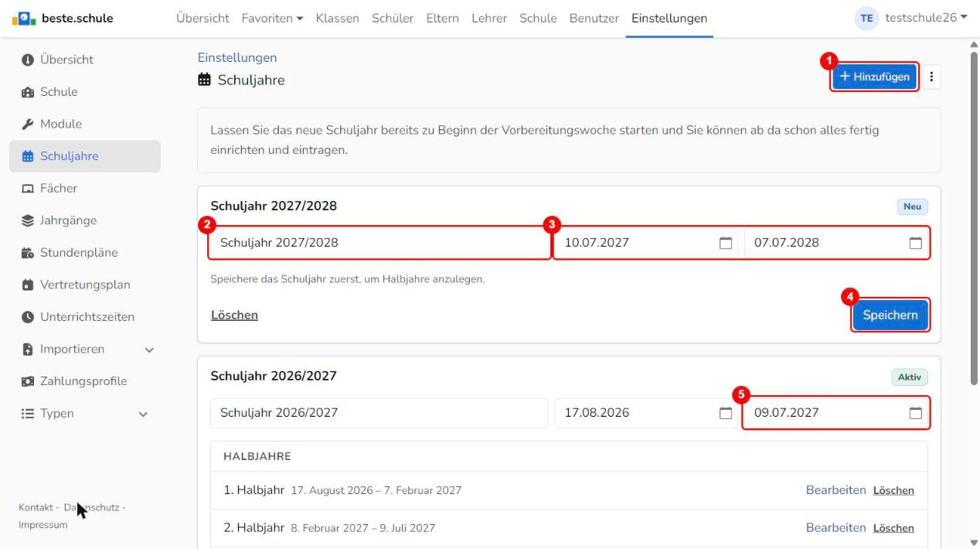980x549 pixels.
Task: Click Löschen for Schuljahr 2027/2028
Action: pyautogui.click(x=234, y=315)
